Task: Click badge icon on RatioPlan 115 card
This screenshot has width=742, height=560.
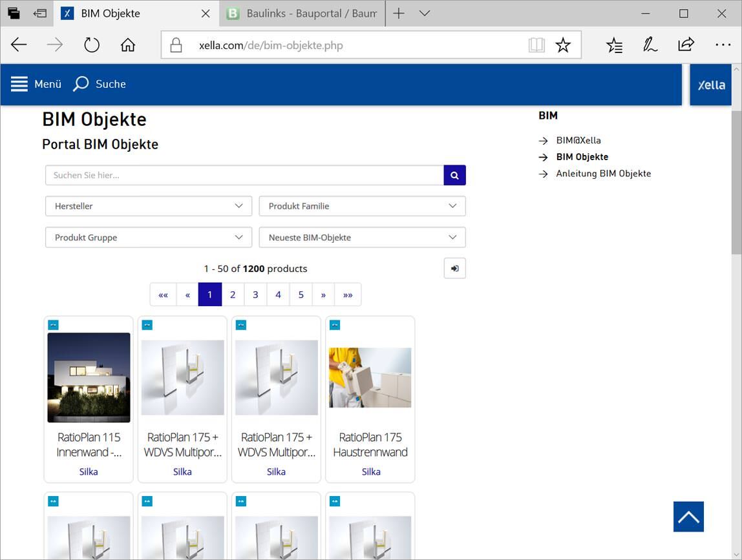Action: point(53,325)
